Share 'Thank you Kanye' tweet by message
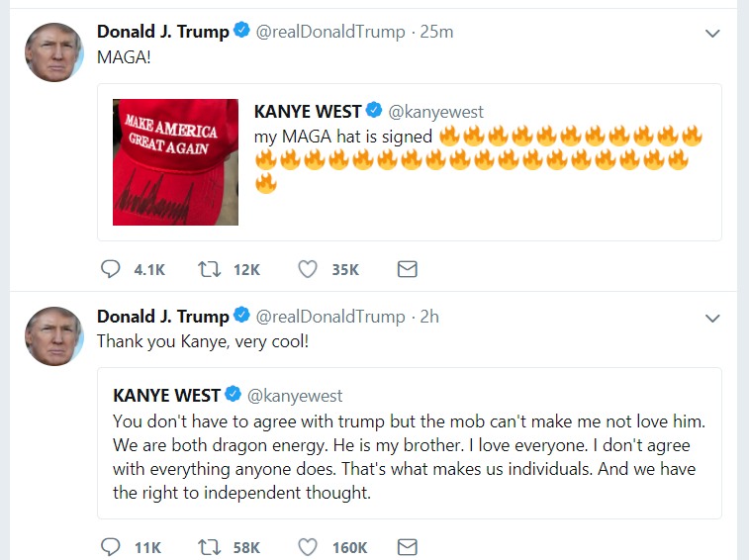This screenshot has height=560, width=749. pos(407,546)
